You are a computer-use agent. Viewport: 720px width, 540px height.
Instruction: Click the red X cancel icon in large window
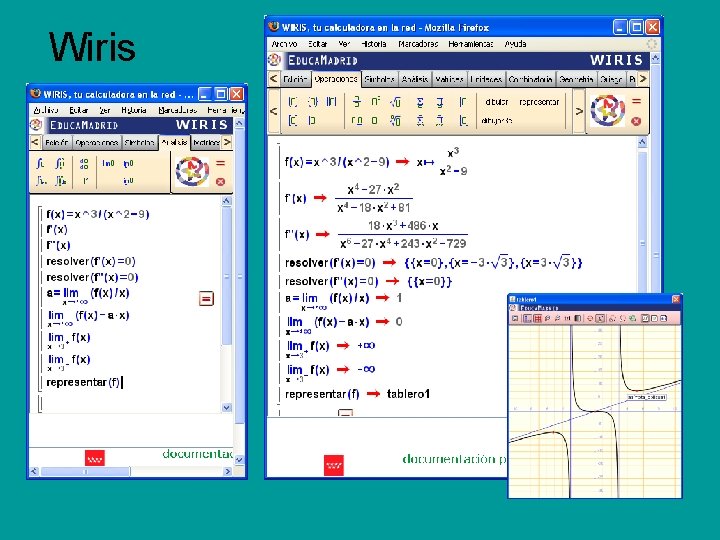coord(636,121)
